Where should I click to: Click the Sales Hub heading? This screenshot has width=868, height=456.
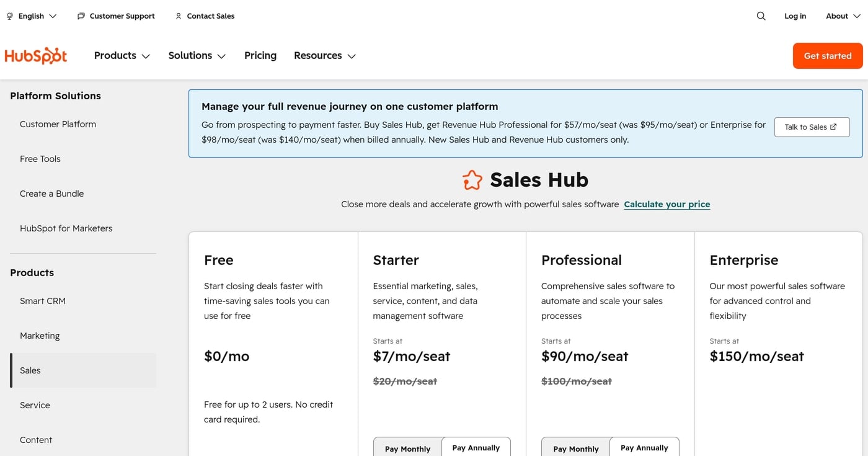coord(539,180)
